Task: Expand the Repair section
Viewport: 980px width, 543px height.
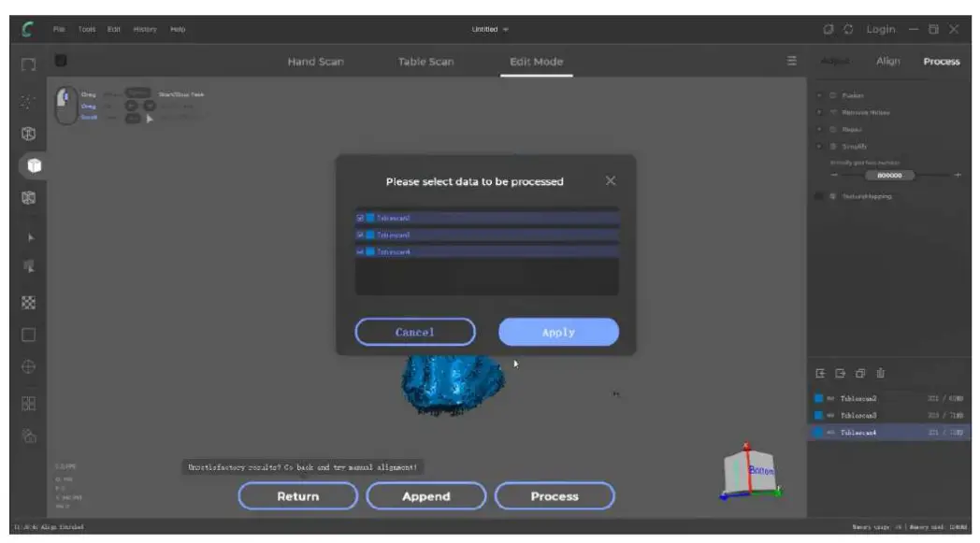Action: point(819,129)
